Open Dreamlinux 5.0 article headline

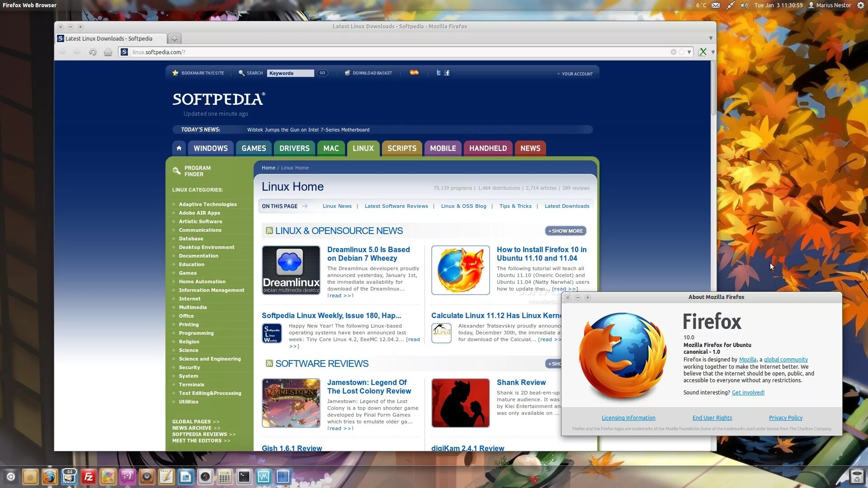(368, 254)
